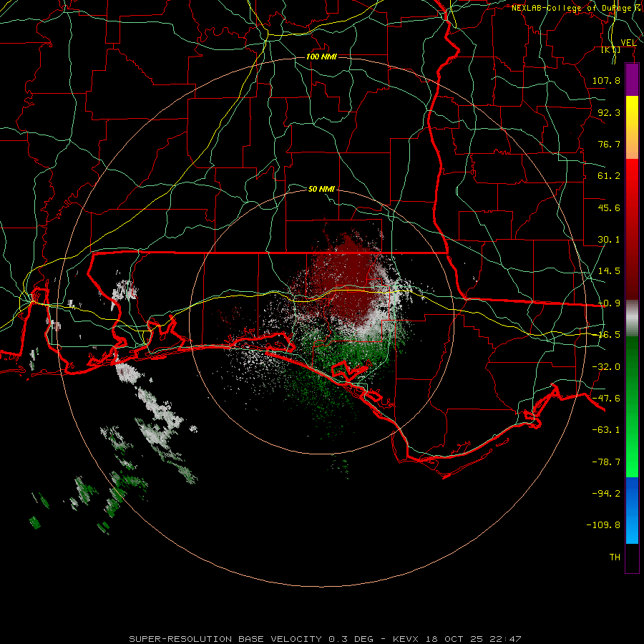Click the 45.6 velocity scale value
644x644 pixels.
click(609, 208)
